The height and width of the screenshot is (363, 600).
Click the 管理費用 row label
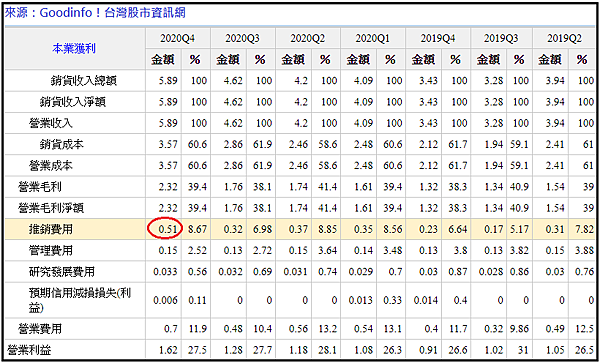51,251
